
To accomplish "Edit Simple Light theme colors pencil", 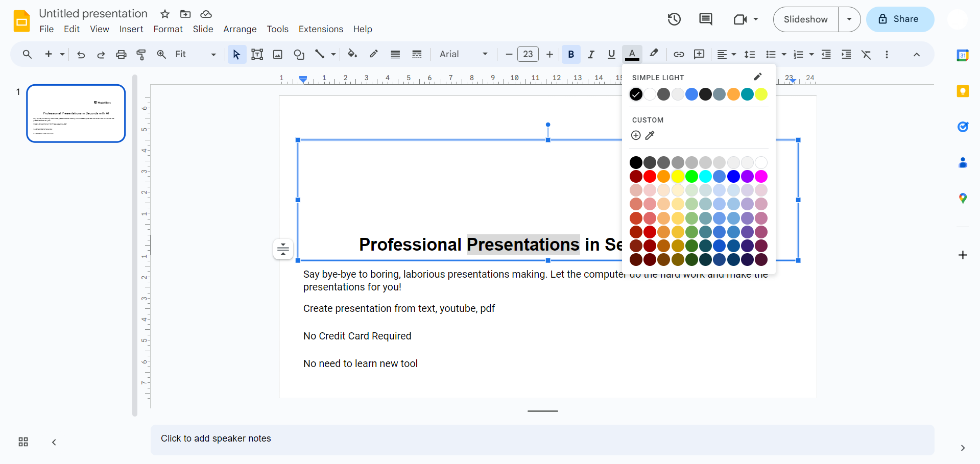I will [x=758, y=77].
